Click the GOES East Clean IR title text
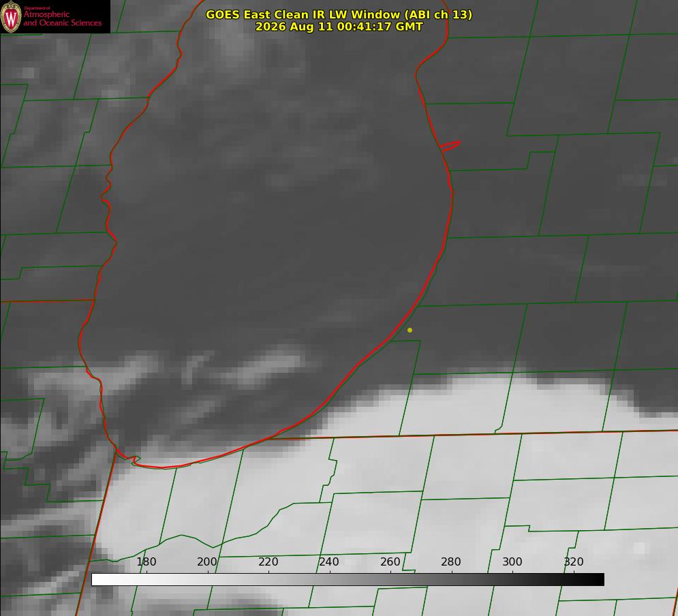Screen dimensions: 678x616 pos(339,14)
